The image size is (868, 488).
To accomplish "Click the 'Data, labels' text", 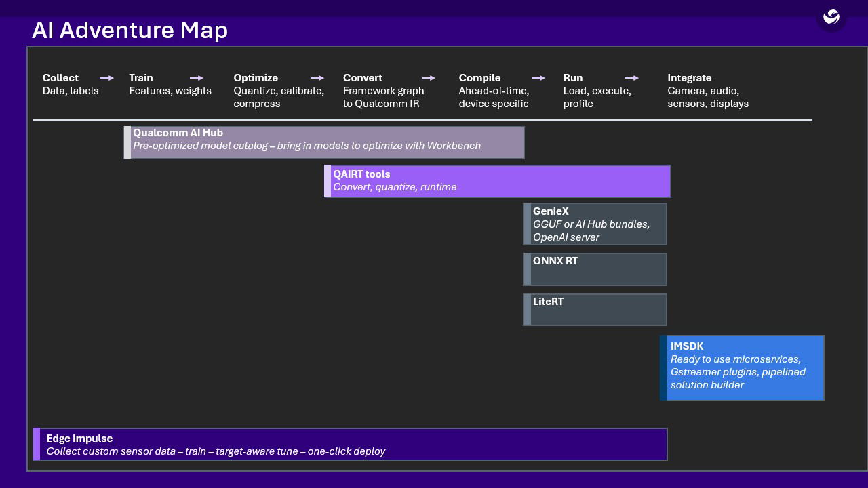I will click(x=71, y=91).
